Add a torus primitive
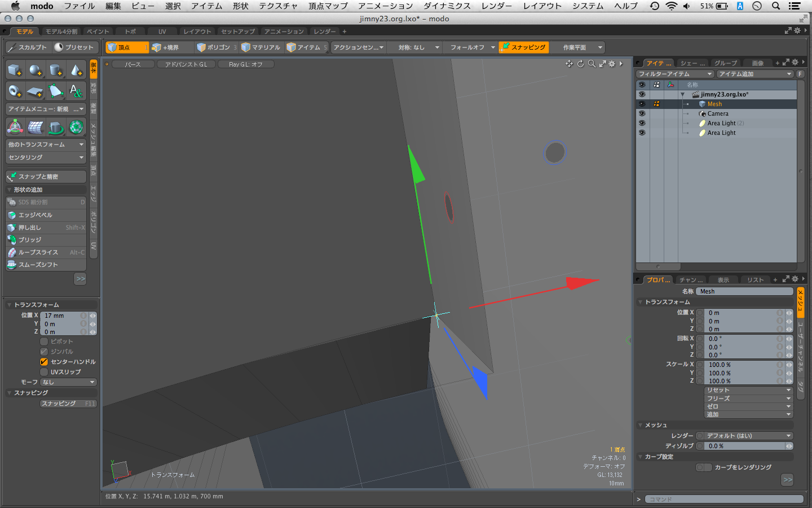 pyautogui.click(x=15, y=90)
